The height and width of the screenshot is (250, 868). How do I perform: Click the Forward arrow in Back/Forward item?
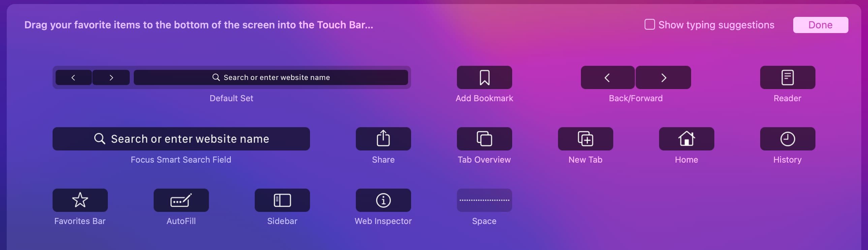tap(663, 78)
